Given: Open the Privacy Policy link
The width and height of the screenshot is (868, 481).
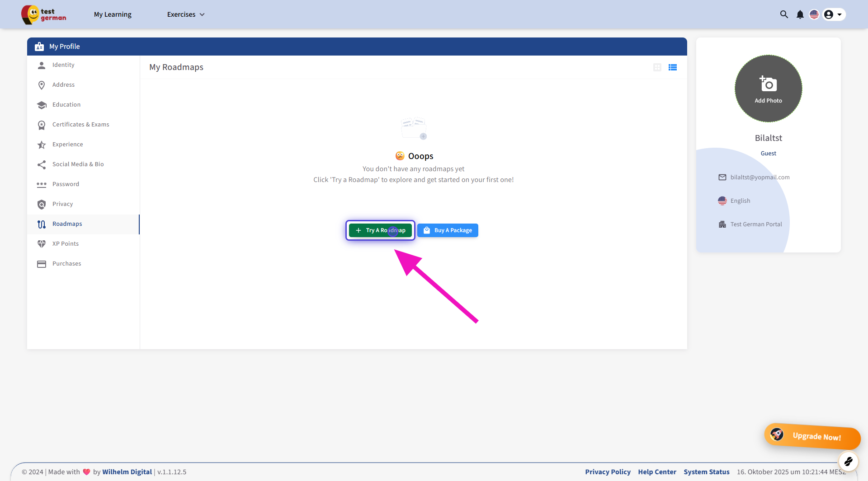Looking at the screenshot, I should [608, 472].
